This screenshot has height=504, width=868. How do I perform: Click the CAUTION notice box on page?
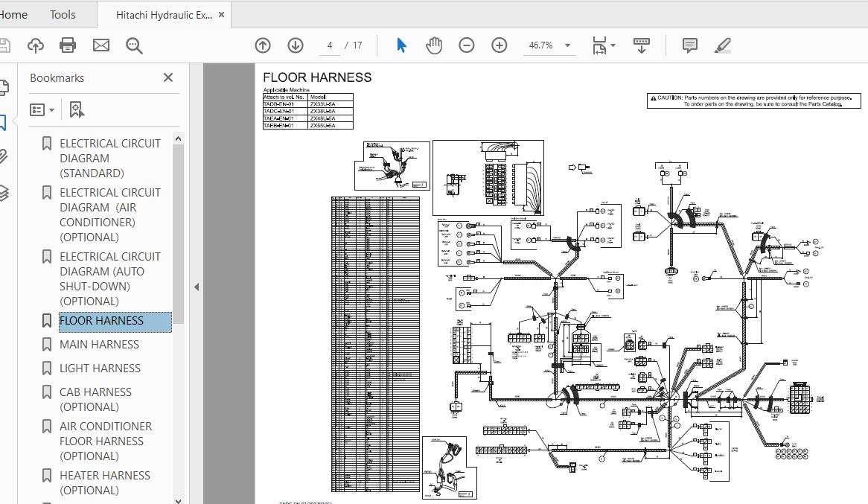[x=754, y=101]
